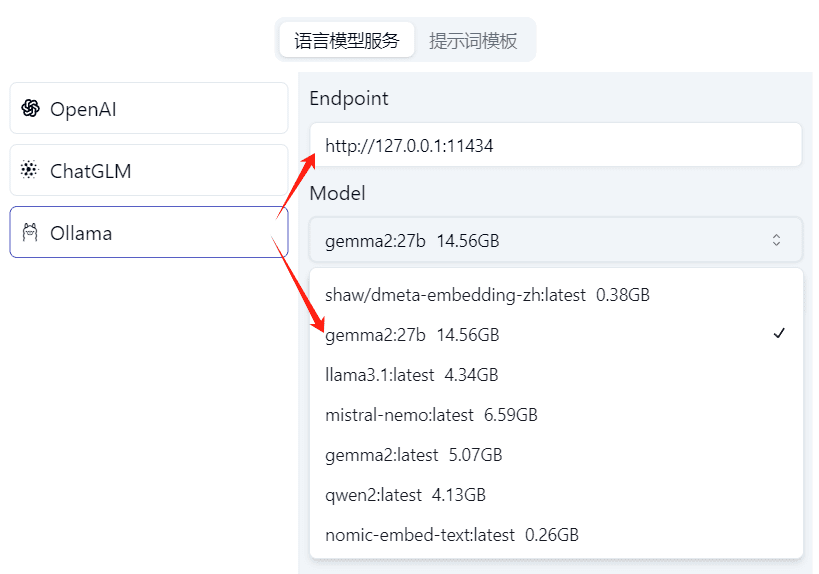Click the OpenAI logo icon
This screenshot has height=574, width=819.
tap(30, 108)
